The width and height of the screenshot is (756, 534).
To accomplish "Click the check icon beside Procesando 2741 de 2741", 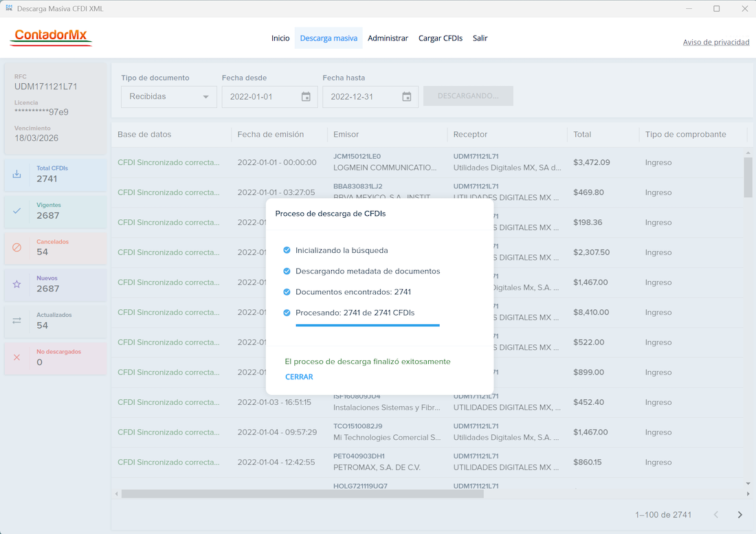I will pyautogui.click(x=287, y=313).
